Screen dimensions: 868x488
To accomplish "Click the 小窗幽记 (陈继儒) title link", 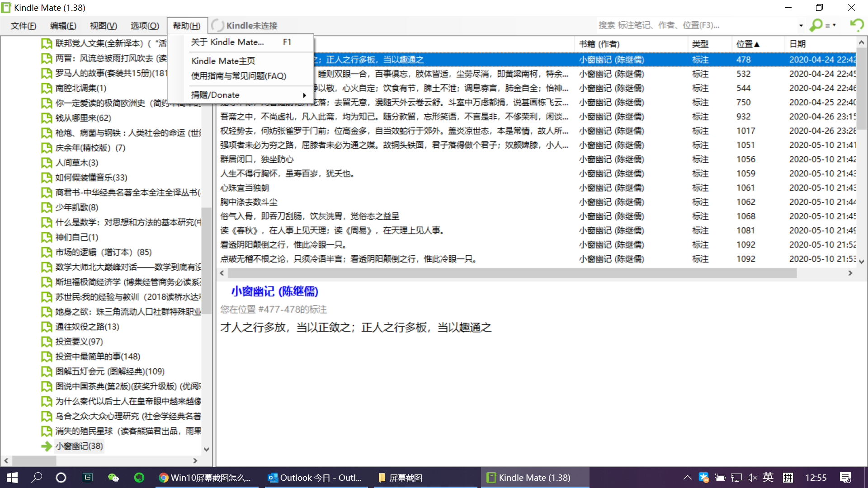I will pos(275,291).
